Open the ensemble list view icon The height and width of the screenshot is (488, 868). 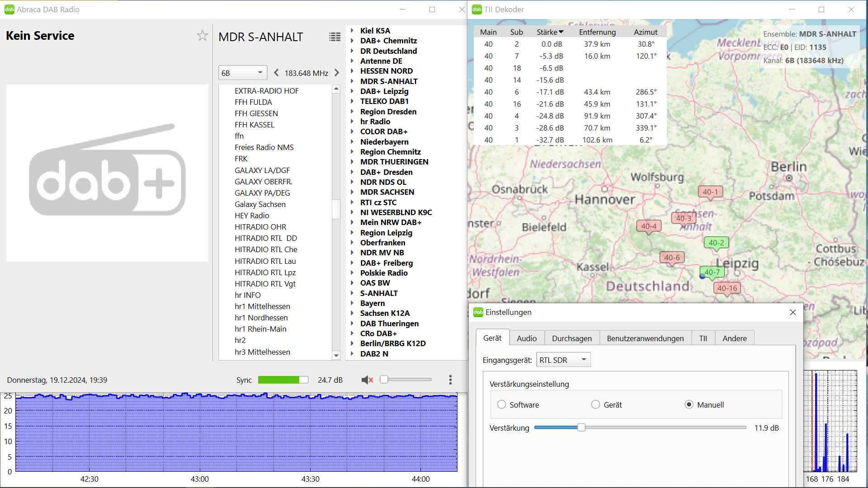pyautogui.click(x=335, y=37)
